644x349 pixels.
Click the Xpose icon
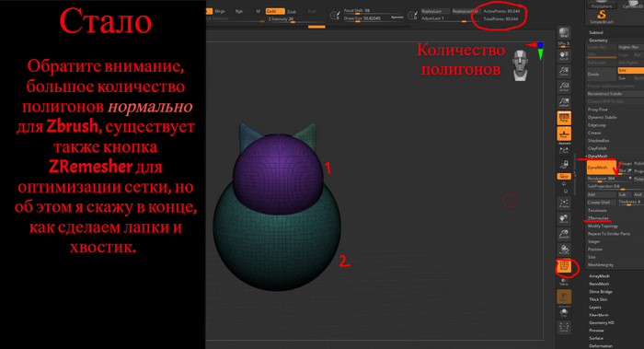click(x=564, y=328)
